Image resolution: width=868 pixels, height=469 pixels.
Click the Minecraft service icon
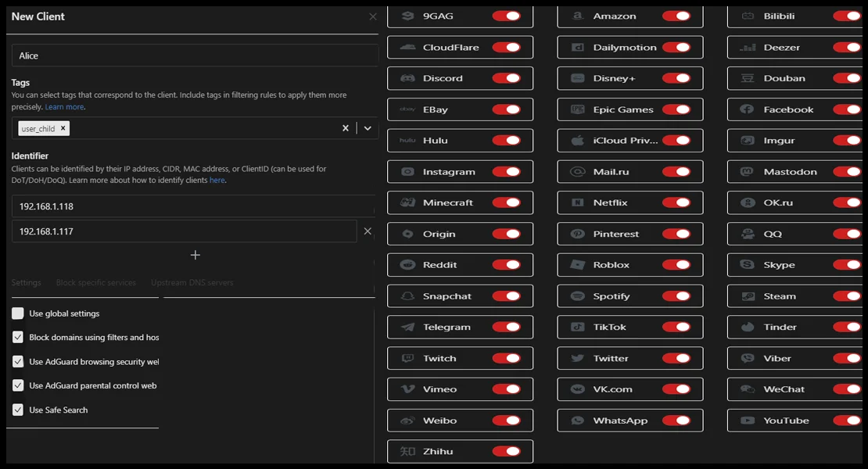pos(408,202)
